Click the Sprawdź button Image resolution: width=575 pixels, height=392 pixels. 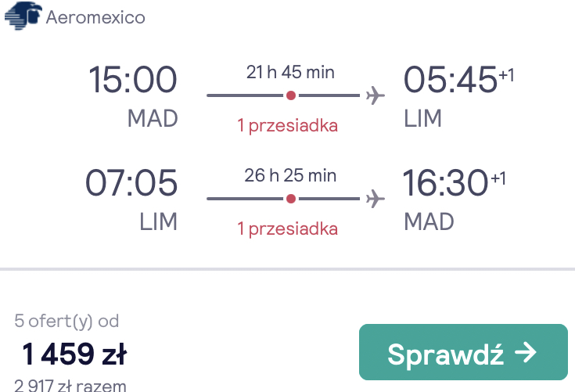click(463, 352)
